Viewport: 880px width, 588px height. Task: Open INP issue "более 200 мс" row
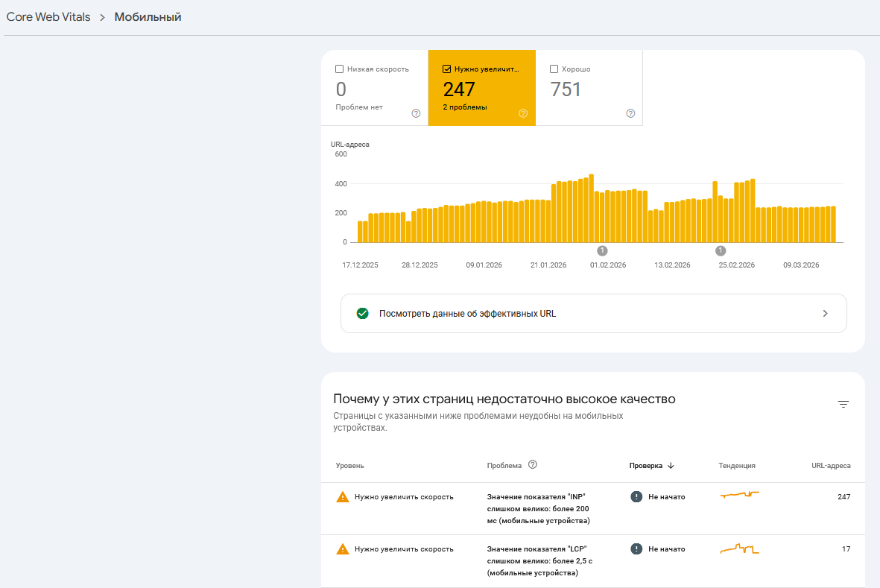[538, 508]
